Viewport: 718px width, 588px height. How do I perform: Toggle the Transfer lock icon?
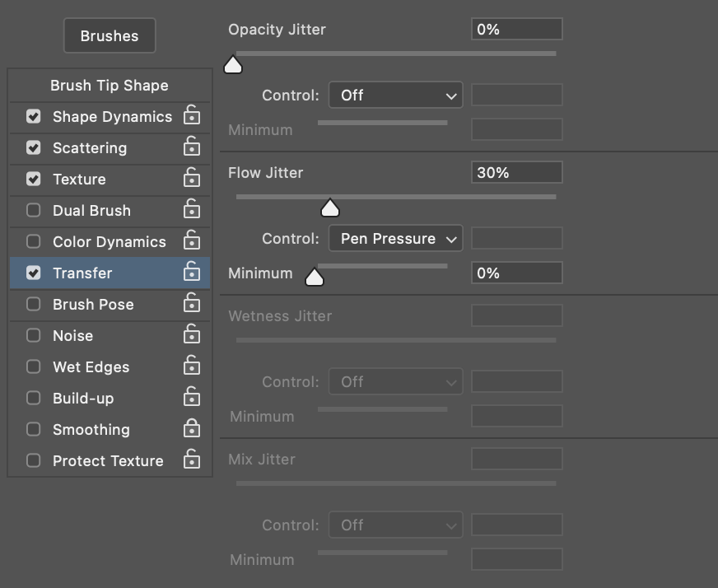click(192, 271)
